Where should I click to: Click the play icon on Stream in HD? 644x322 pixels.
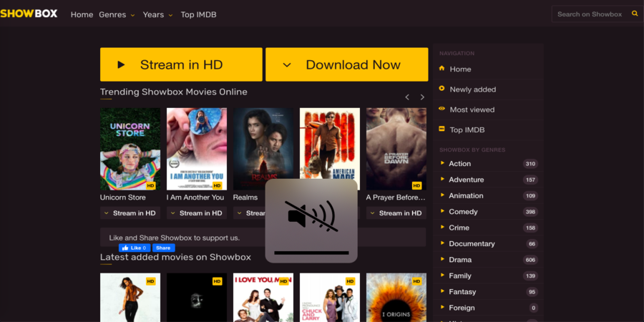pos(121,64)
